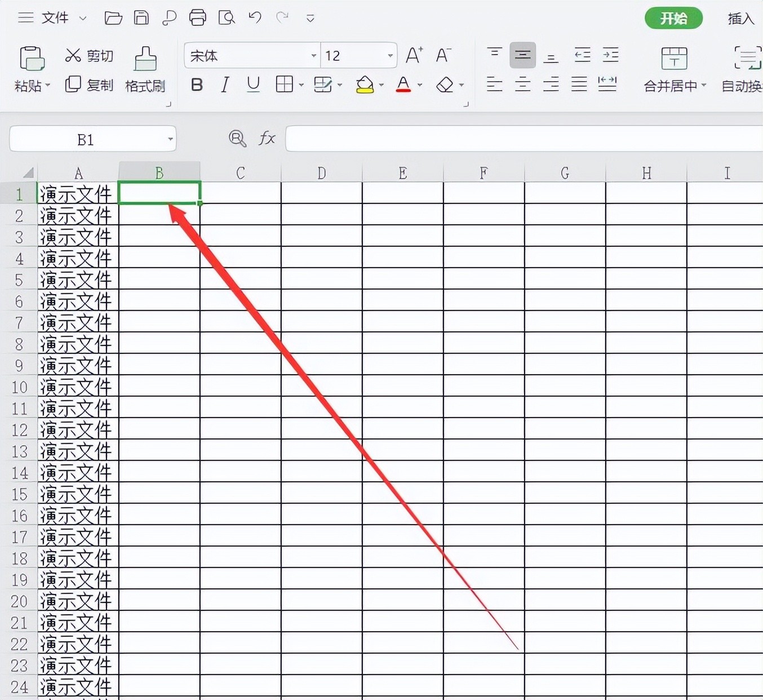Toggle Underline formatting
Viewport: 763px width, 700px height.
coord(254,85)
